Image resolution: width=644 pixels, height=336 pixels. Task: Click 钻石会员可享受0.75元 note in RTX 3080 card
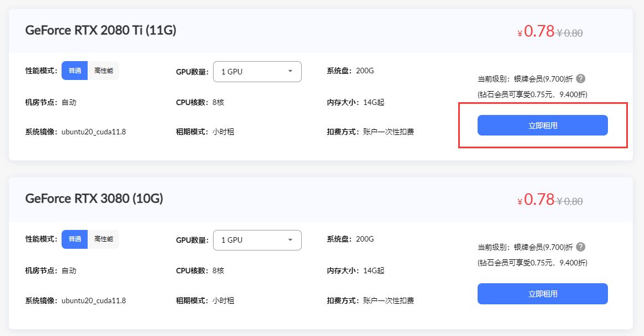[533, 263]
